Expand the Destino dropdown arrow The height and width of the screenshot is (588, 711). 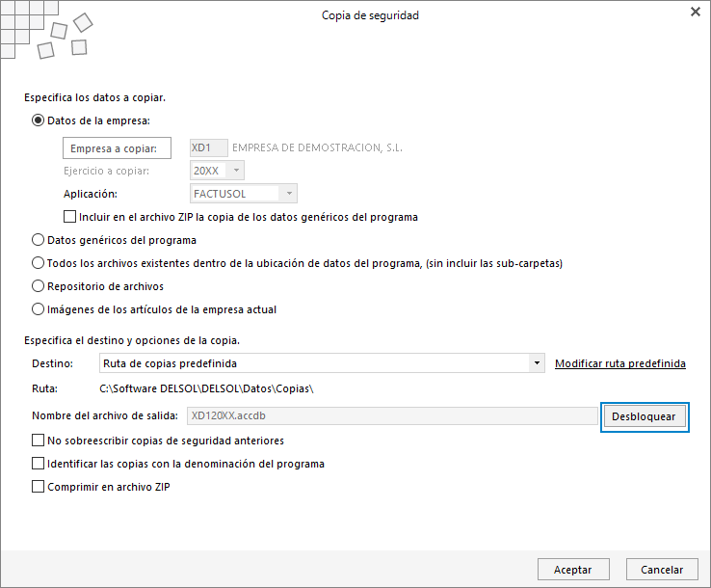coord(537,363)
